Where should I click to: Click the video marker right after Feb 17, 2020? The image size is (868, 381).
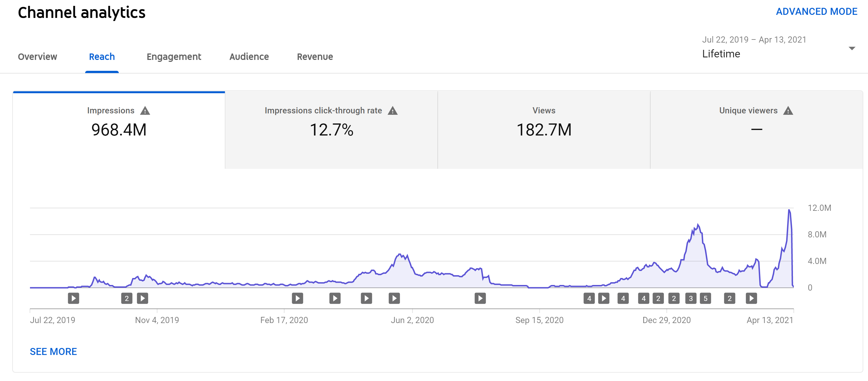[297, 298]
